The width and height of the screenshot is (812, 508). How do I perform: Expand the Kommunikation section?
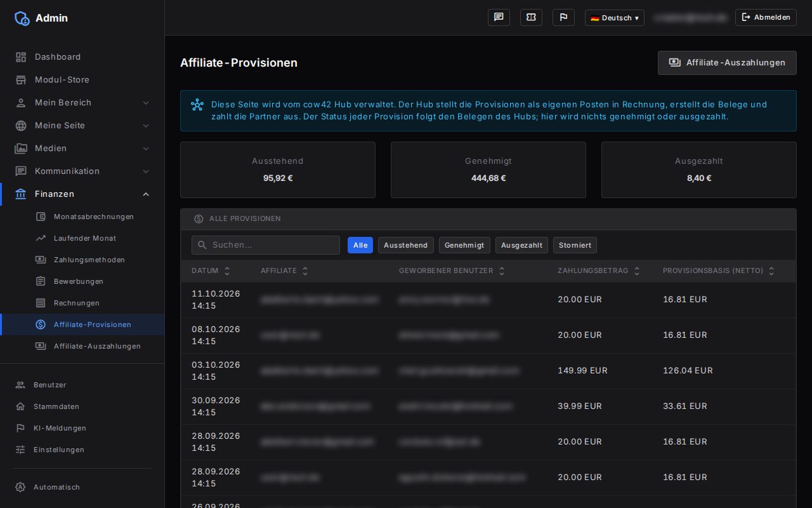pos(82,171)
